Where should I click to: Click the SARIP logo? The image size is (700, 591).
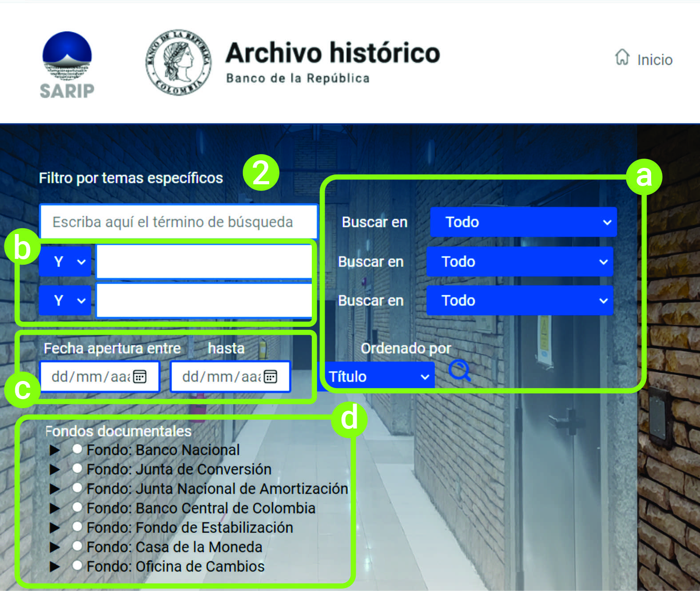[67, 65]
